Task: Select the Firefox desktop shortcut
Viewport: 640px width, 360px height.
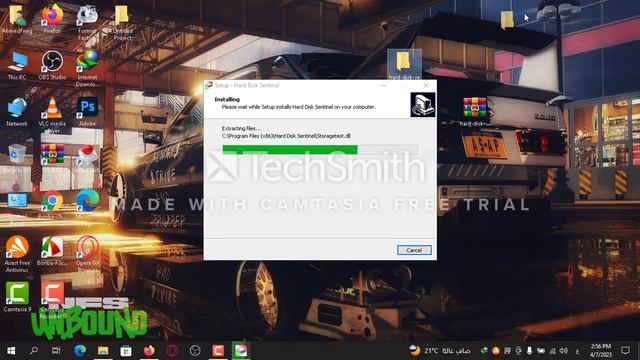Action: point(52,20)
